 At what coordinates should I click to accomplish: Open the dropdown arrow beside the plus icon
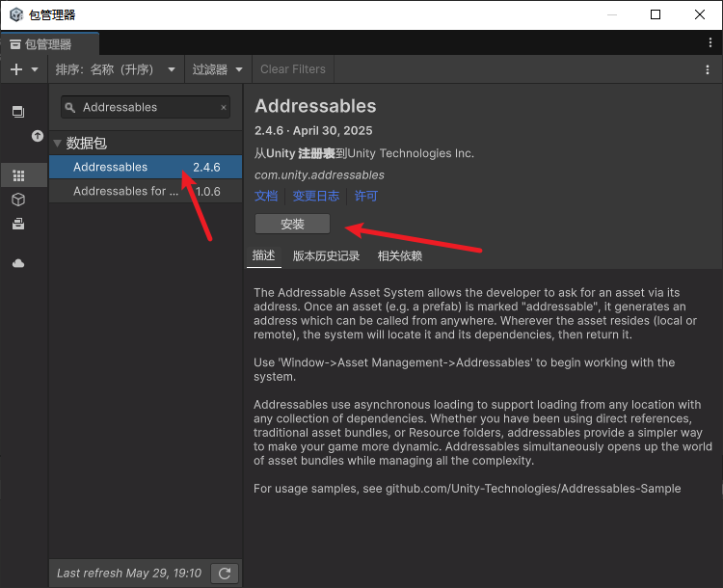35,69
